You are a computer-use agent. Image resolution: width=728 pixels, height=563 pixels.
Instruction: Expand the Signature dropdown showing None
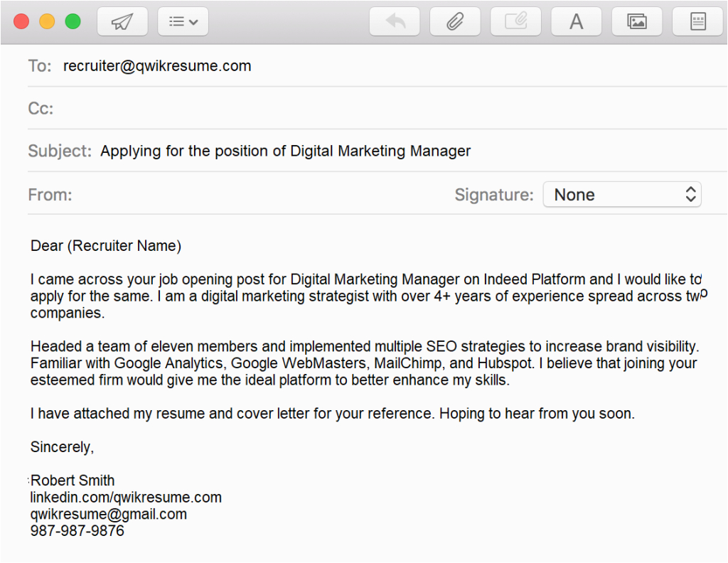click(x=622, y=195)
